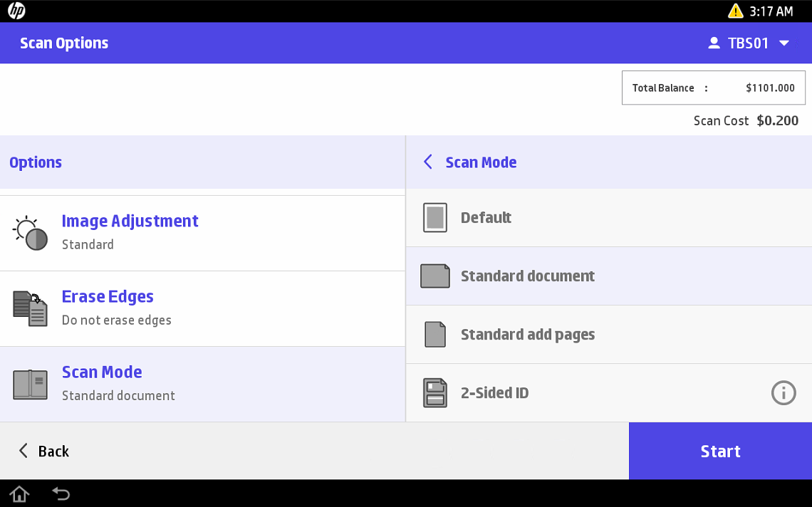Click the Erase Edges document icon

(x=31, y=308)
